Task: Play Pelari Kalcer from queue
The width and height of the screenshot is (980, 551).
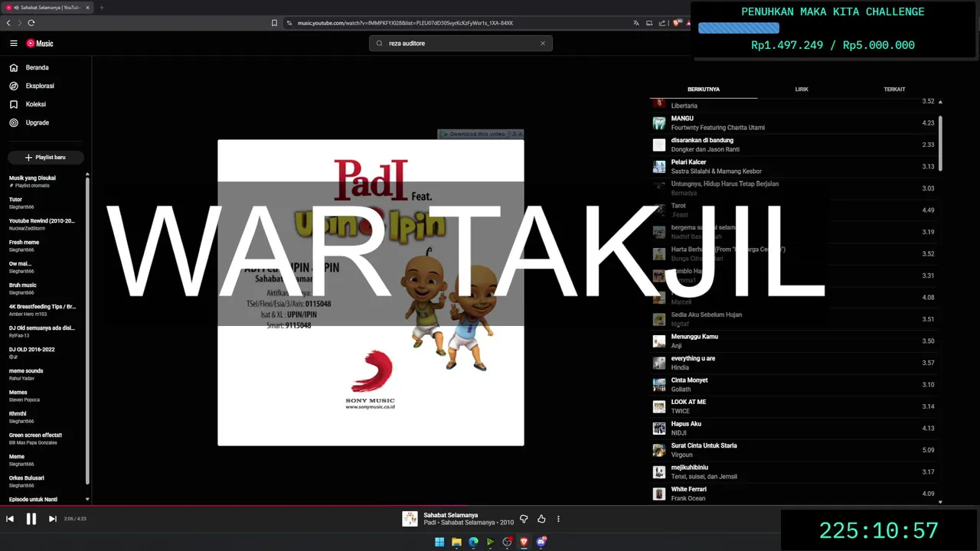Action: point(793,167)
